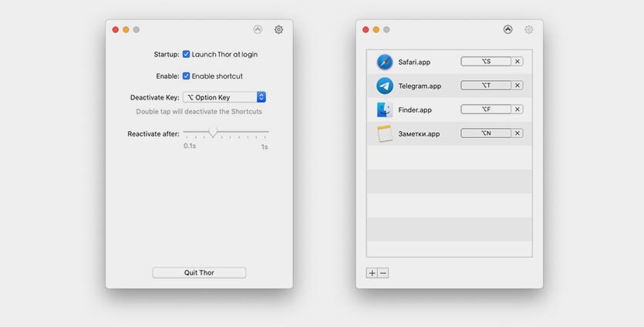644x327 pixels.
Task: Click the Finder.app face icon
Action: pyautogui.click(x=385, y=110)
